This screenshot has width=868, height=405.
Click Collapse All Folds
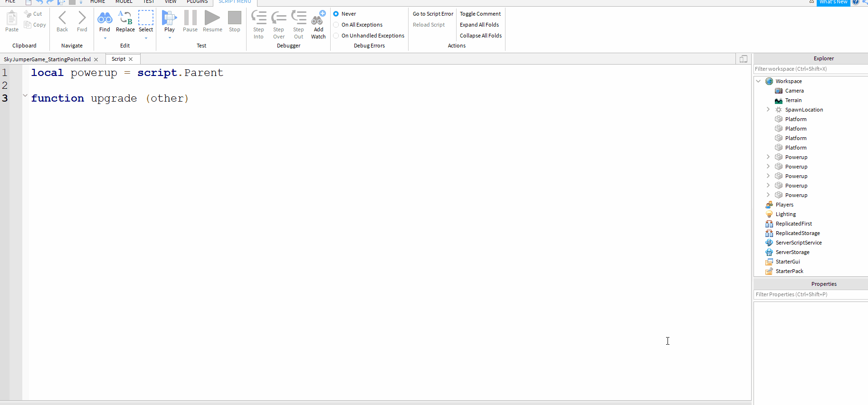click(x=481, y=36)
